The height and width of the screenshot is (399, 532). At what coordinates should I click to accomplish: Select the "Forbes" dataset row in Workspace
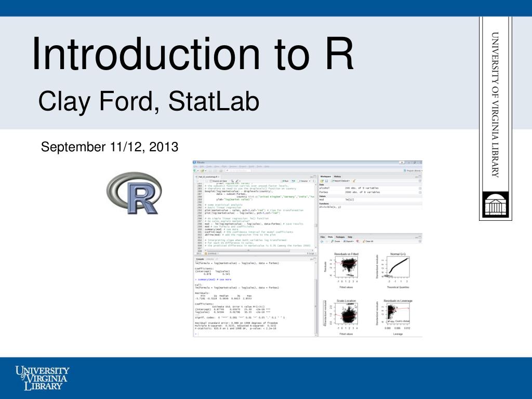pos(370,192)
